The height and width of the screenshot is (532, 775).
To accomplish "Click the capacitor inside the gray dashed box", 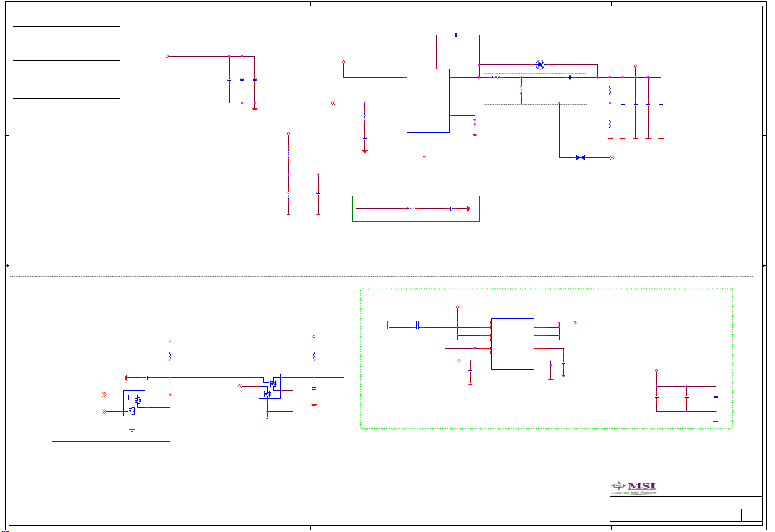I will point(570,78).
